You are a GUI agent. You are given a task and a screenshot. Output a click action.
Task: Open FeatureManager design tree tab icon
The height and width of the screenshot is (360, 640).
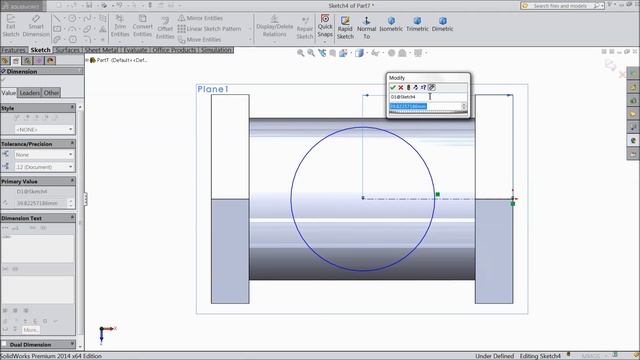point(5,61)
